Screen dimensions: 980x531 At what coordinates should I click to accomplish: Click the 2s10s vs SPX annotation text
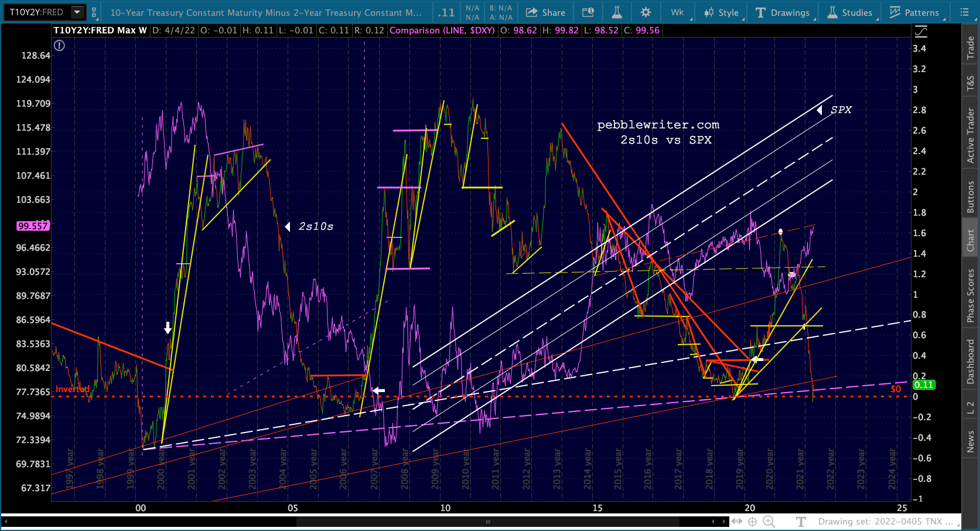(x=666, y=140)
